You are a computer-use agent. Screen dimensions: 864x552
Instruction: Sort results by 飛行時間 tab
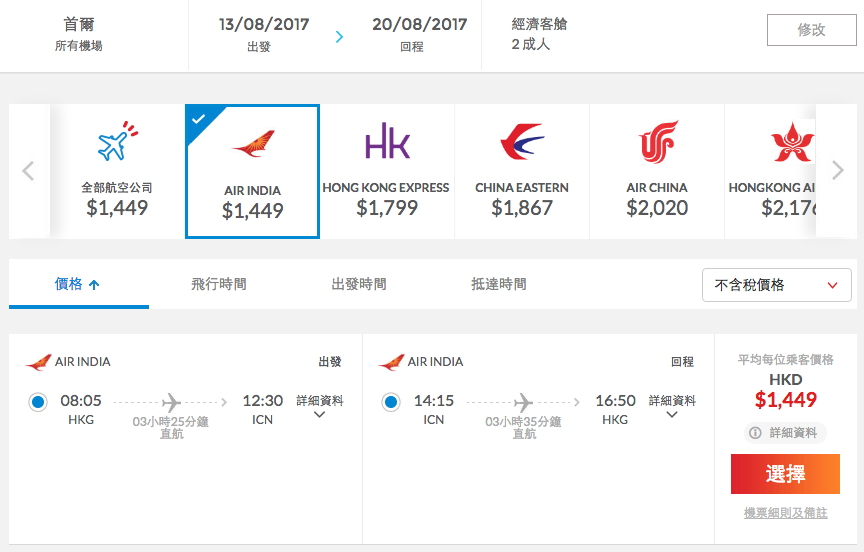click(219, 284)
